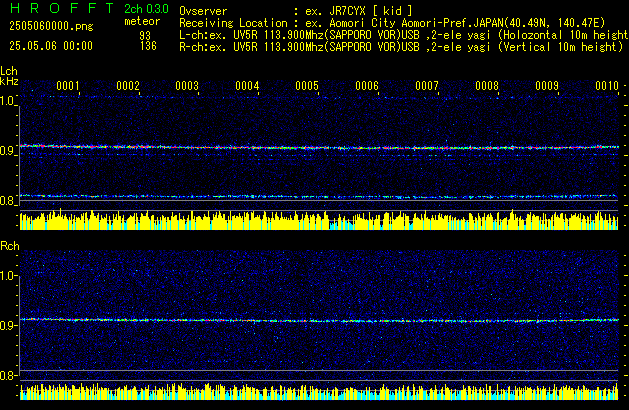
Task: Click the Rch 0.9 kHz axis label
Action: click(7, 325)
